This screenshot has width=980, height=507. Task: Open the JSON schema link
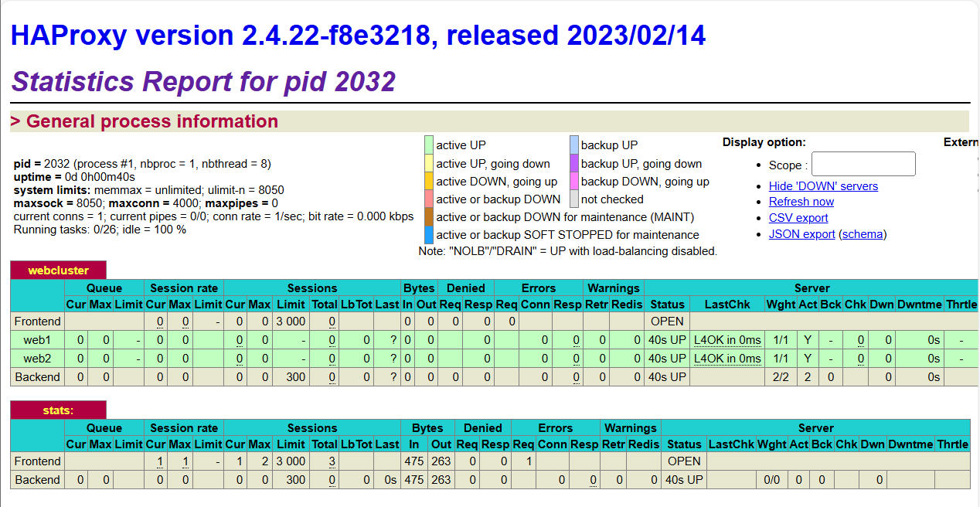[x=863, y=234]
